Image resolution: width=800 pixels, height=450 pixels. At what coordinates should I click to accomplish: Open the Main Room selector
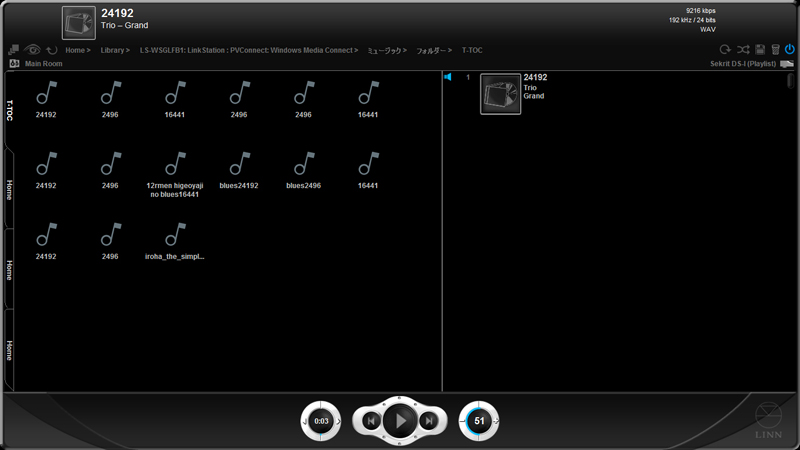[45, 63]
